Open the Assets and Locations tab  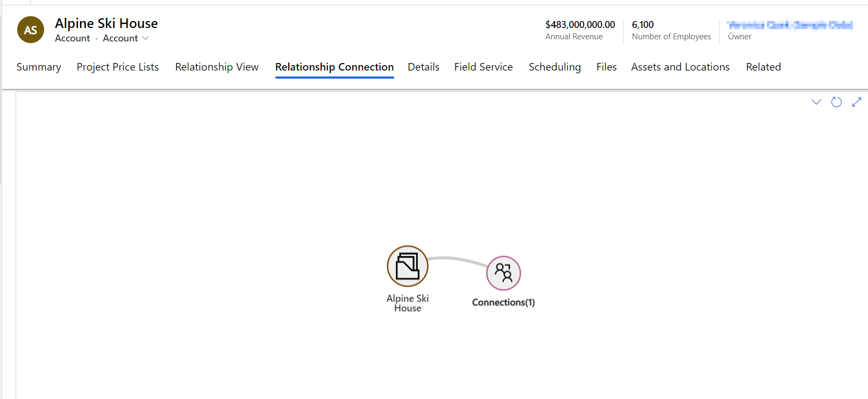click(680, 67)
